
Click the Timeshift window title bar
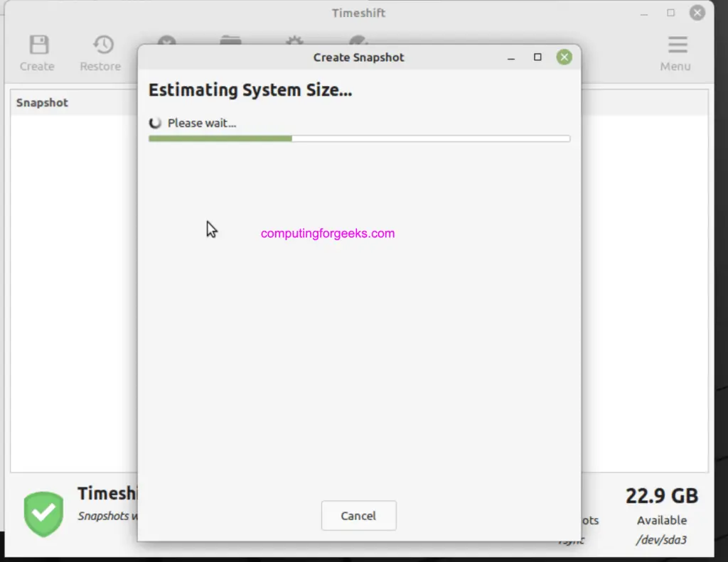tap(358, 13)
